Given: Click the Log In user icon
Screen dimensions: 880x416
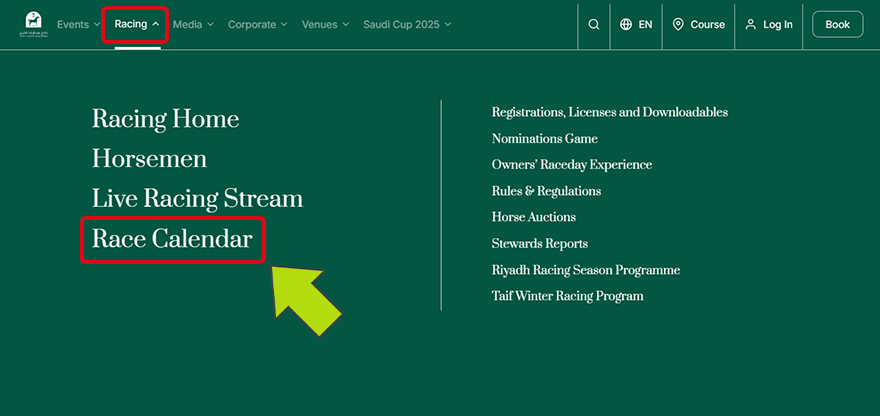Looking at the screenshot, I should click(x=751, y=25).
